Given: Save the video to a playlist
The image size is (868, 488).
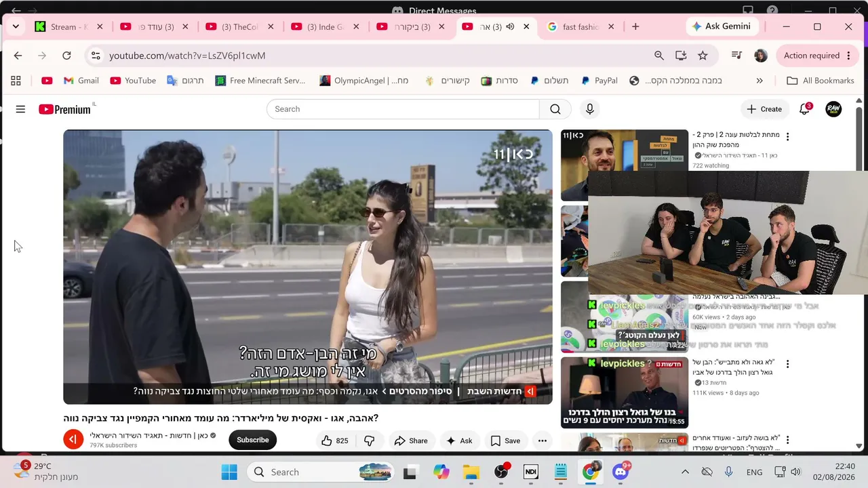Looking at the screenshot, I should click(x=505, y=441).
